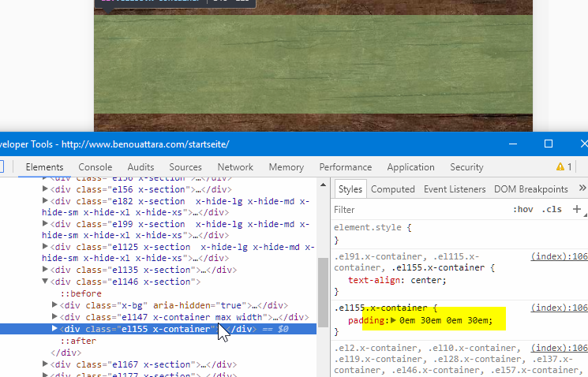
Task: Click the padding value 0em 30em 0em 30em
Action: pyautogui.click(x=446, y=320)
